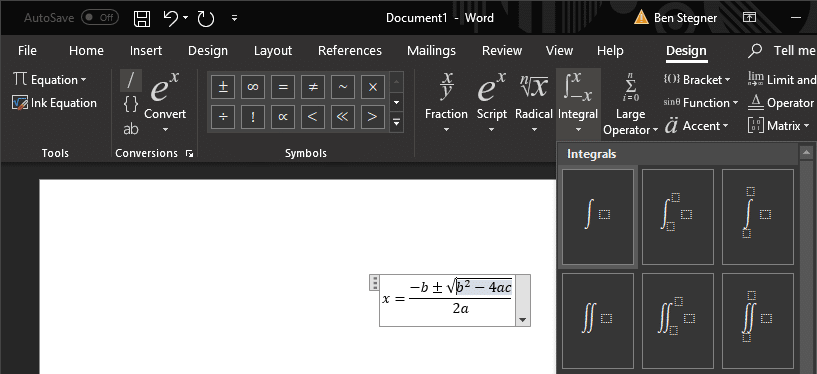
Task: Open equation options dropdown arrow
Action: coord(523,320)
